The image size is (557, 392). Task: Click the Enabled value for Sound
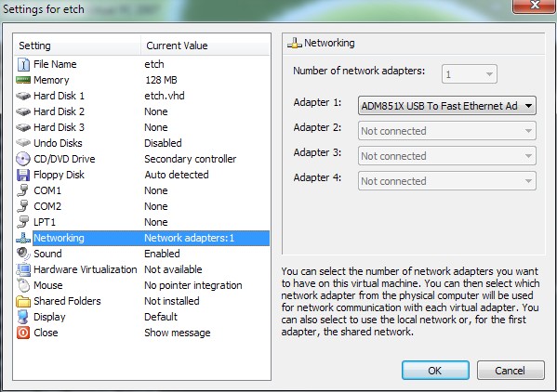pos(162,254)
